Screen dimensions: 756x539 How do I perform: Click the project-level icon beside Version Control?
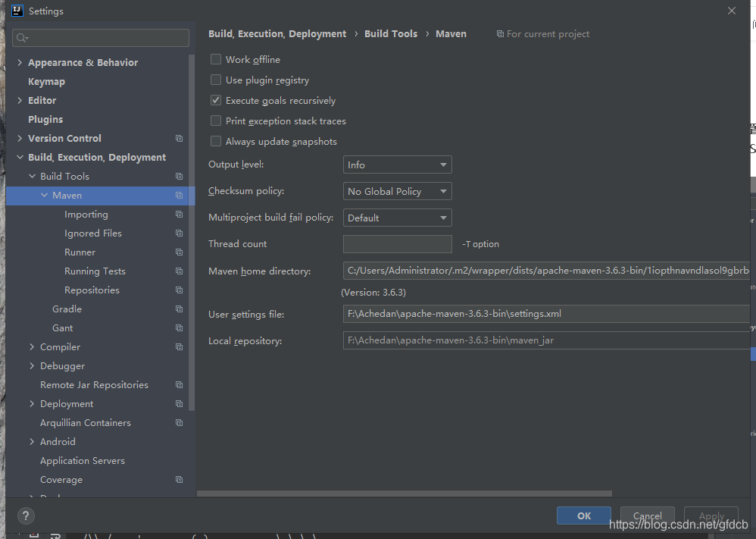click(x=180, y=139)
